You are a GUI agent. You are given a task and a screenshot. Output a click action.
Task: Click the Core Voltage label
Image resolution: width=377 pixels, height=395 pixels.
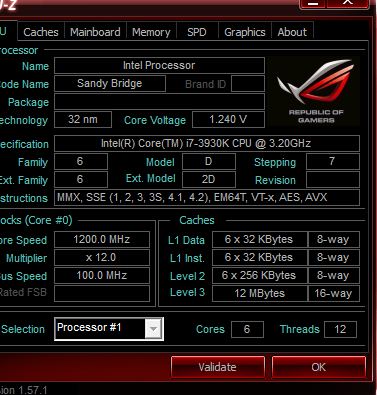pyautogui.click(x=155, y=120)
